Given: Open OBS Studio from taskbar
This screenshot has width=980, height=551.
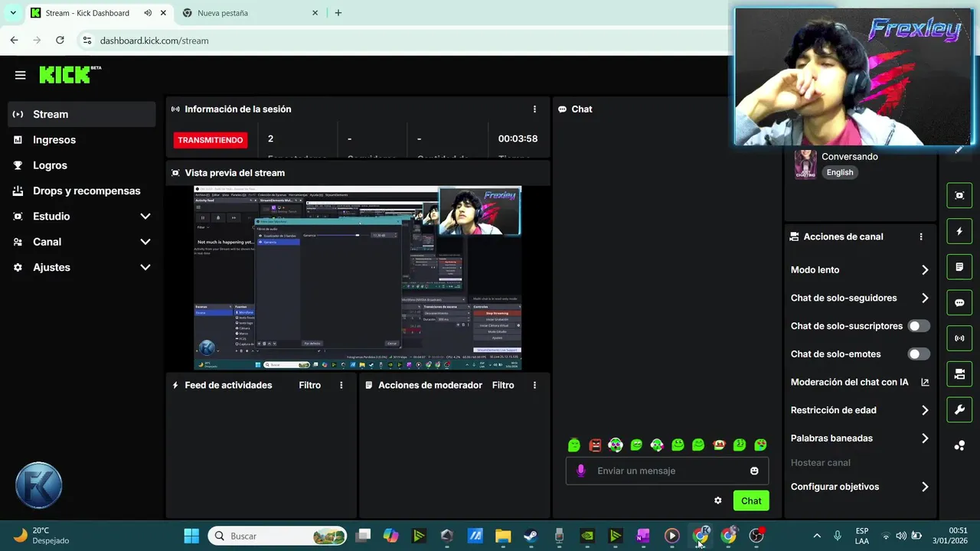Looking at the screenshot, I should click(x=756, y=536).
